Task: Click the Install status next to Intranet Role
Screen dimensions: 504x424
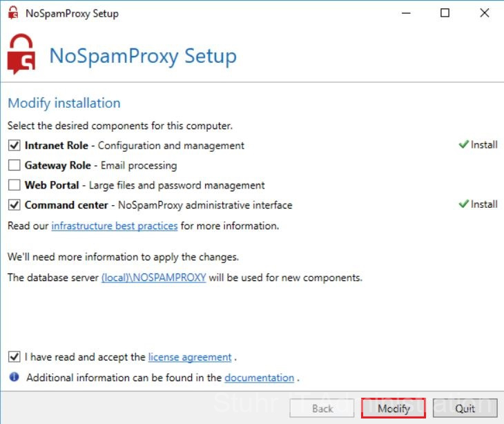Action: point(484,144)
